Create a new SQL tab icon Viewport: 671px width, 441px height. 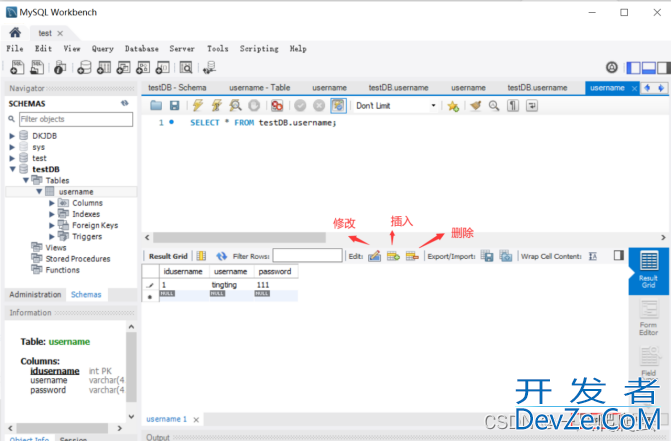[x=17, y=68]
